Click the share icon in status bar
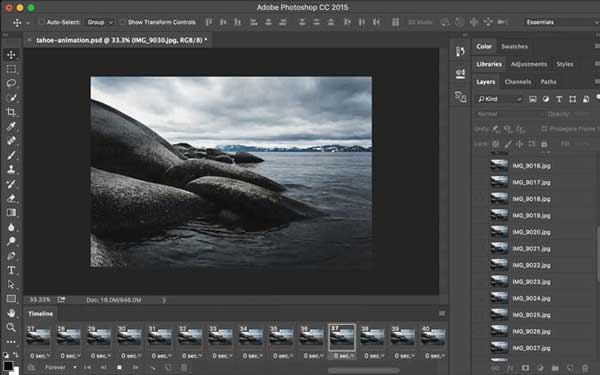The width and height of the screenshot is (600, 375). pyautogui.click(x=61, y=300)
